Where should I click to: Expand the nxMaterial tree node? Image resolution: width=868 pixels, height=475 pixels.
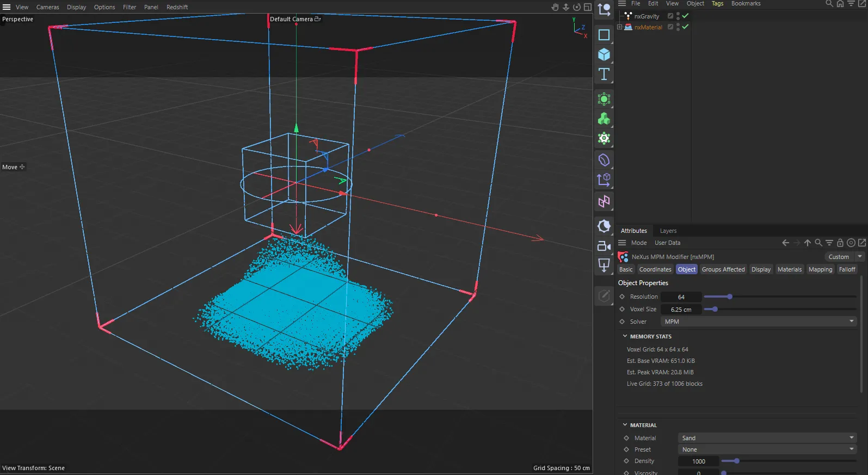[619, 27]
